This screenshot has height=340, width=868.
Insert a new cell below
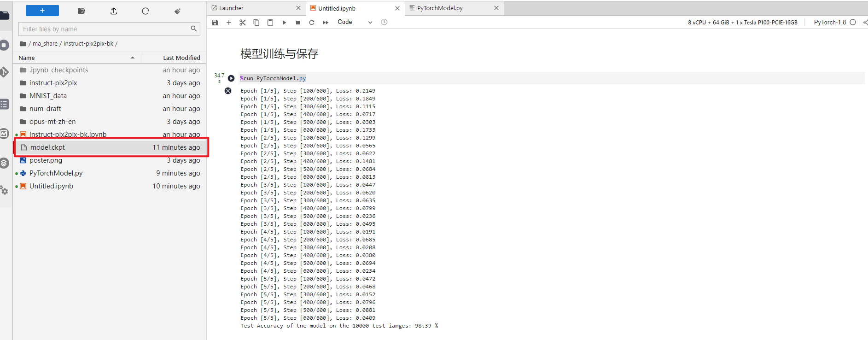(229, 22)
